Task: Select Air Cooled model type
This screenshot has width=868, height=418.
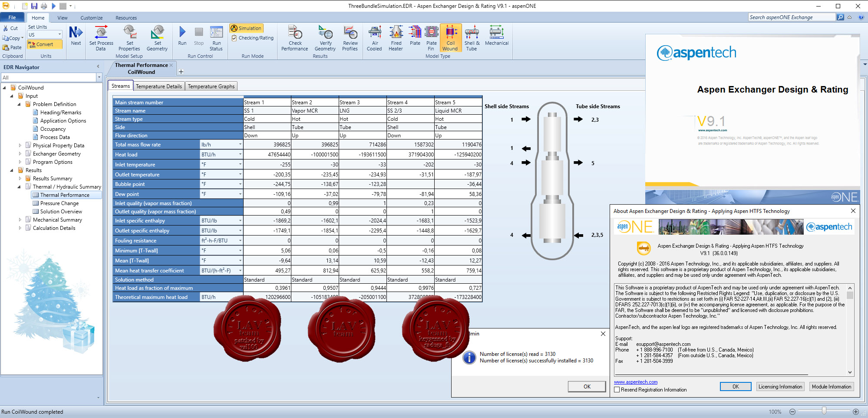Action: [x=374, y=38]
